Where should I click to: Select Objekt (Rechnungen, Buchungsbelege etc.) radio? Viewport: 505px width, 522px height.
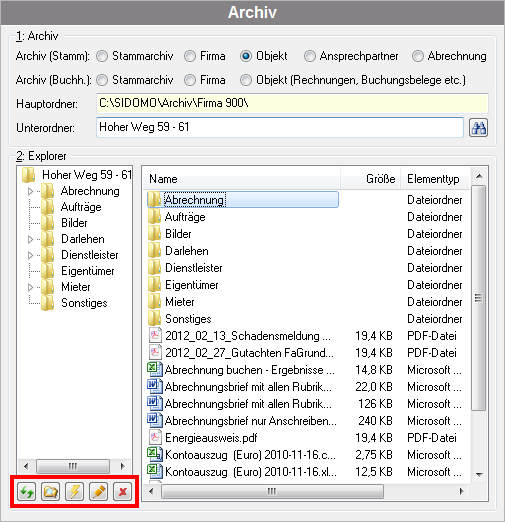pyautogui.click(x=246, y=80)
